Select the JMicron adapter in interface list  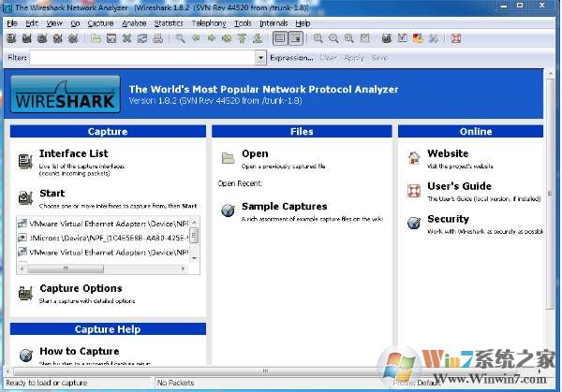click(x=110, y=238)
